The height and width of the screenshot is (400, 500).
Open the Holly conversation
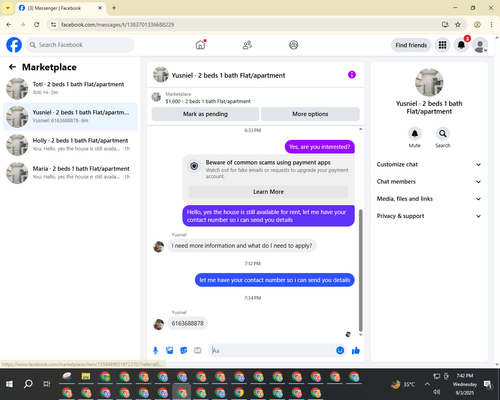click(x=70, y=145)
